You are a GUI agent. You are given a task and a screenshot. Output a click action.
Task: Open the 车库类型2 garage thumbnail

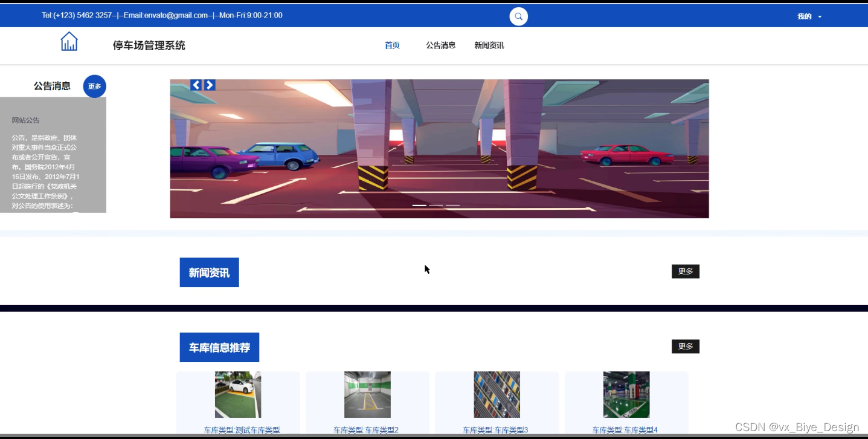pos(367,394)
